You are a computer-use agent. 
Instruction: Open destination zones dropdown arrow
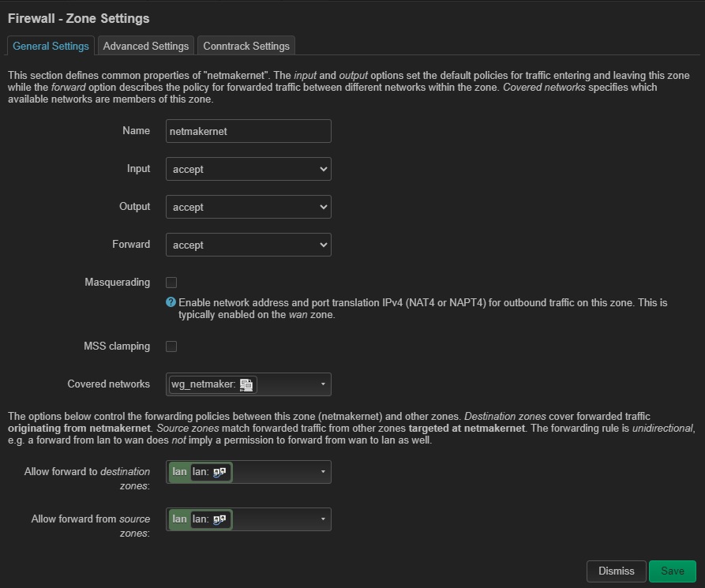coord(323,472)
